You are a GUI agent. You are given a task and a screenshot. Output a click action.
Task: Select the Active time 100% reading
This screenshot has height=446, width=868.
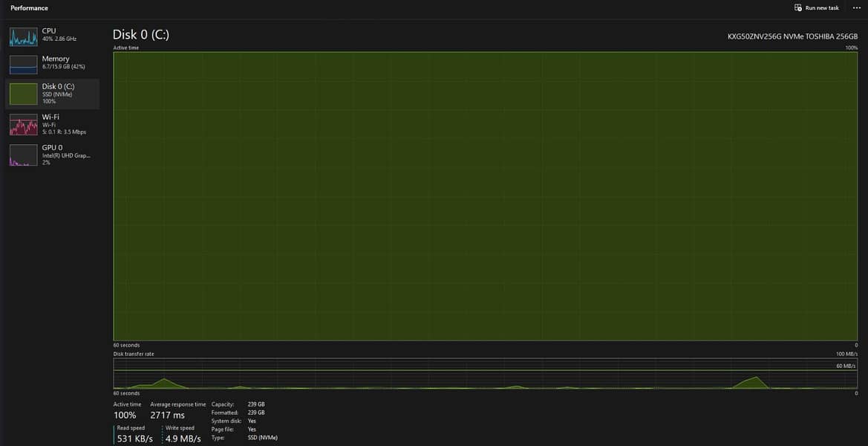pyautogui.click(x=125, y=415)
